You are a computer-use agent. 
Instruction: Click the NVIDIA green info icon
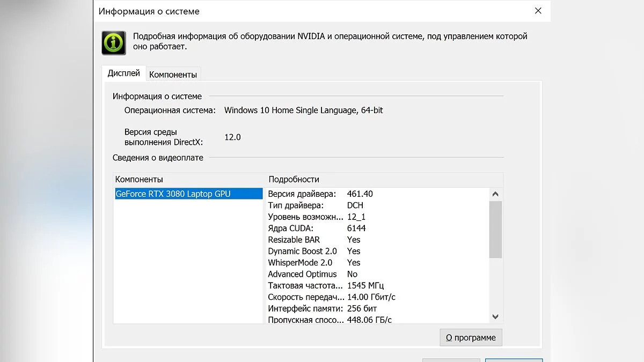[x=114, y=42]
